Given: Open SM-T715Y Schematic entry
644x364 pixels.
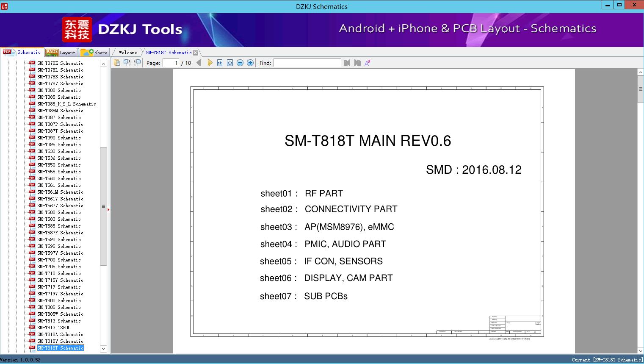Looking at the screenshot, I should 60,280.
